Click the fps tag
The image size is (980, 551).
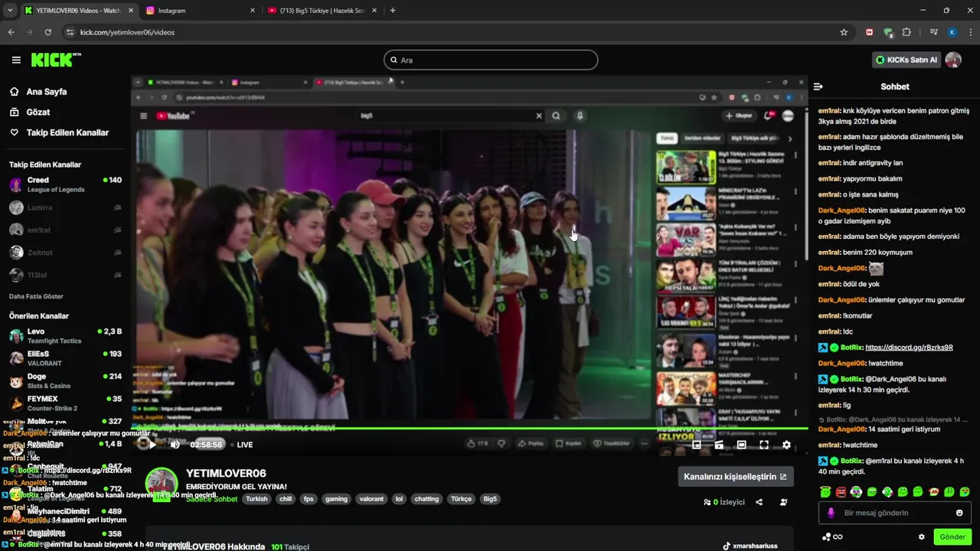[x=309, y=499]
